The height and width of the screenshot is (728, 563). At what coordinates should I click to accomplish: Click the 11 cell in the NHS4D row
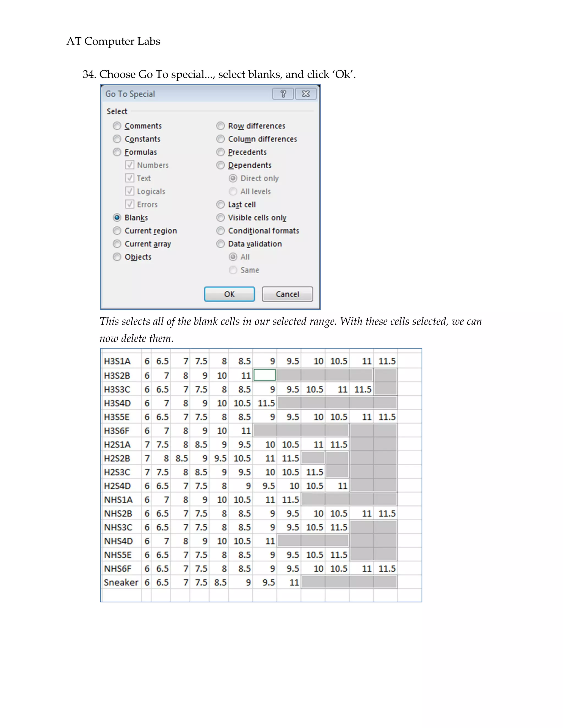(x=265, y=541)
